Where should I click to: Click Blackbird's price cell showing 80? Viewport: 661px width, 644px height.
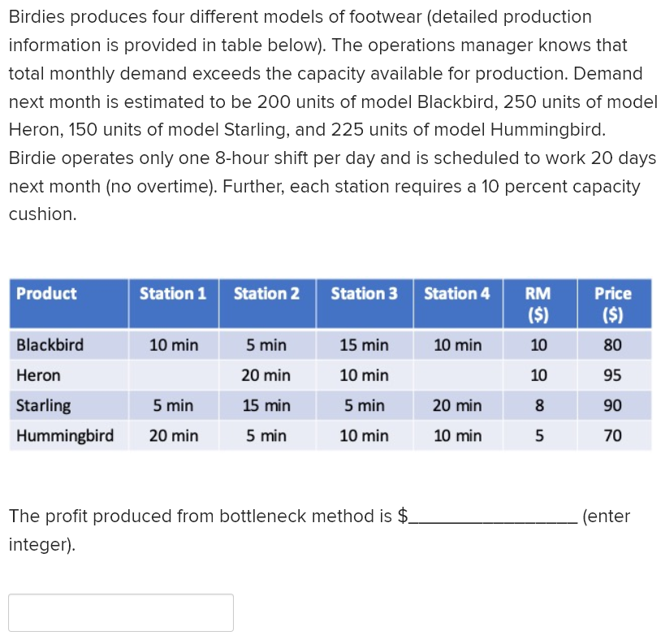[613, 345]
